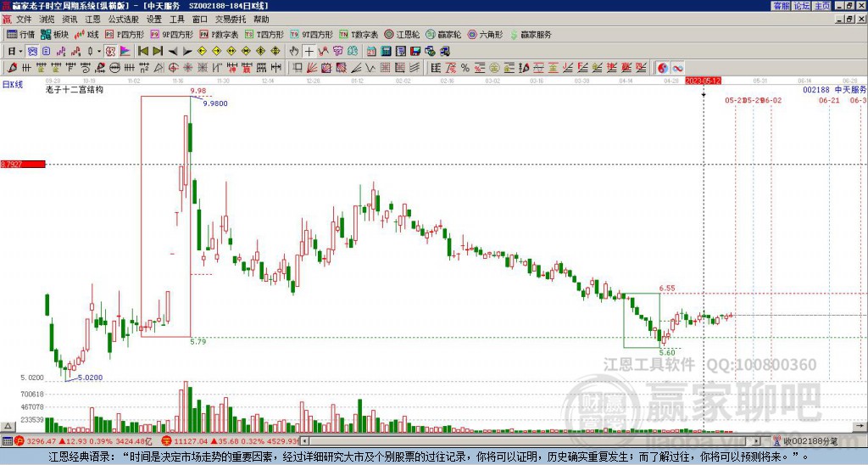This screenshot has width=868, height=465.
Task: Step chart right with the black arrow
Action: point(187,52)
